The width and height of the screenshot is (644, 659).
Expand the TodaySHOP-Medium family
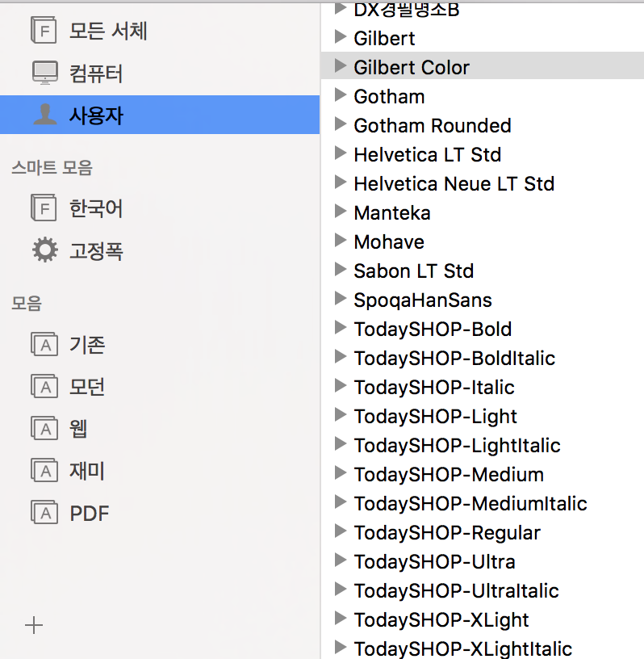point(341,472)
